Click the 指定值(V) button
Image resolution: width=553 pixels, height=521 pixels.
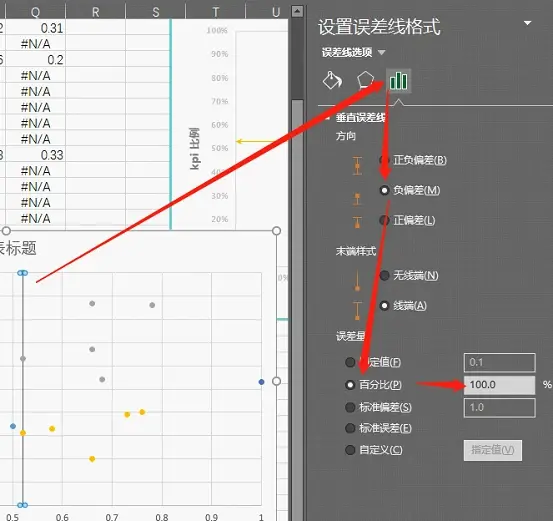[493, 450]
